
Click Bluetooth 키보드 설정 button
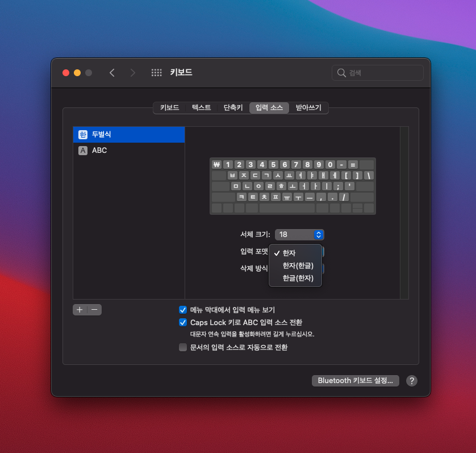[x=355, y=381]
